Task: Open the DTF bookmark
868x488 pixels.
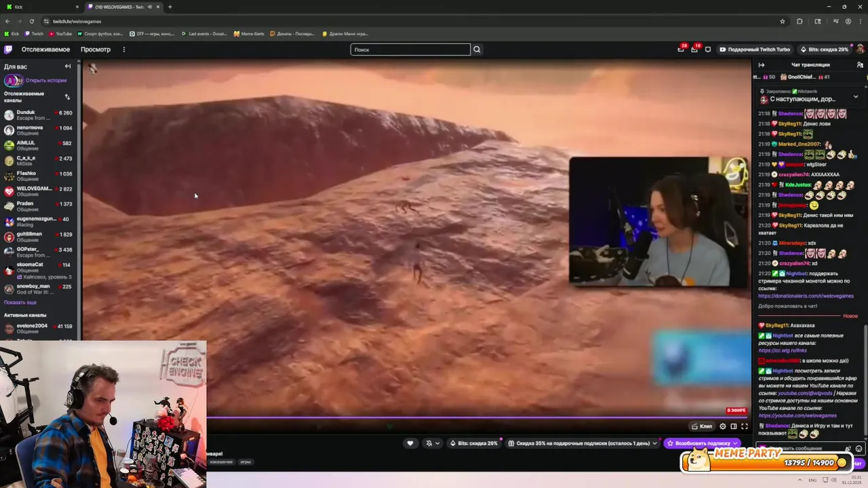Action: click(x=152, y=33)
